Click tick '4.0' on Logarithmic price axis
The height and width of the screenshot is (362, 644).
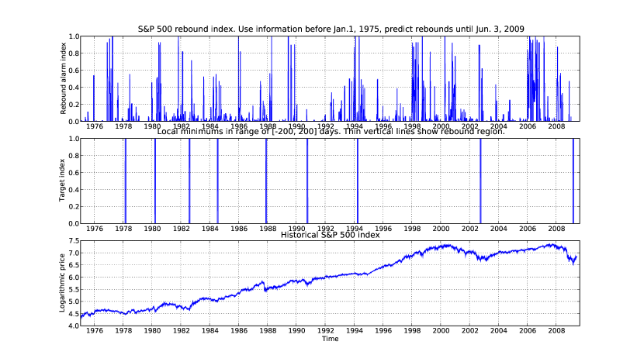[x=73, y=326]
